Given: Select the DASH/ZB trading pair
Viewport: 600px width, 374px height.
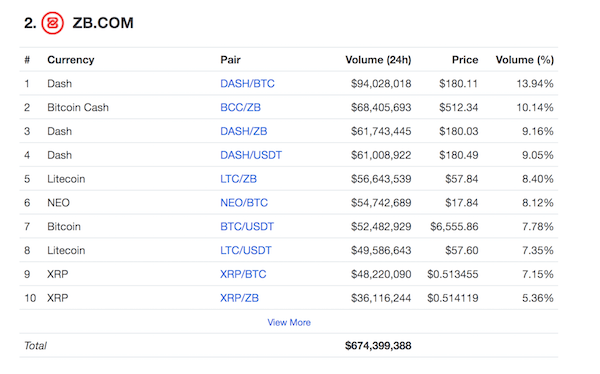Looking at the screenshot, I should click(243, 131).
